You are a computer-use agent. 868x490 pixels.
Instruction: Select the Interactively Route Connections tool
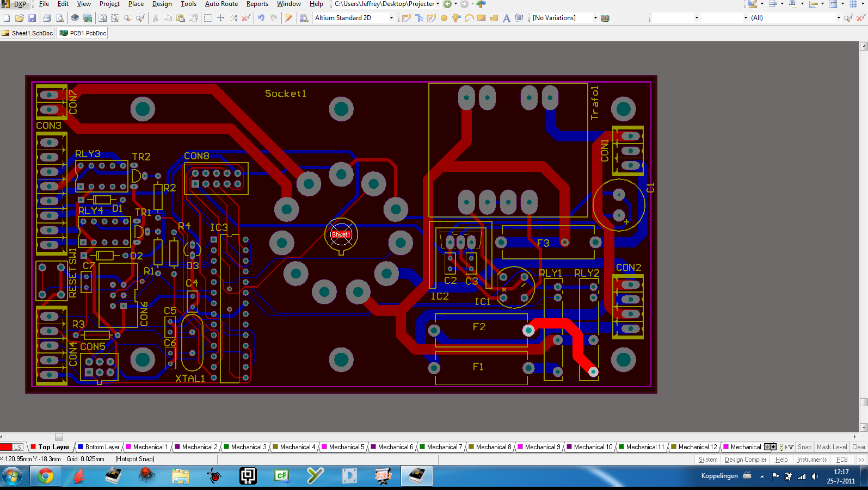click(406, 18)
